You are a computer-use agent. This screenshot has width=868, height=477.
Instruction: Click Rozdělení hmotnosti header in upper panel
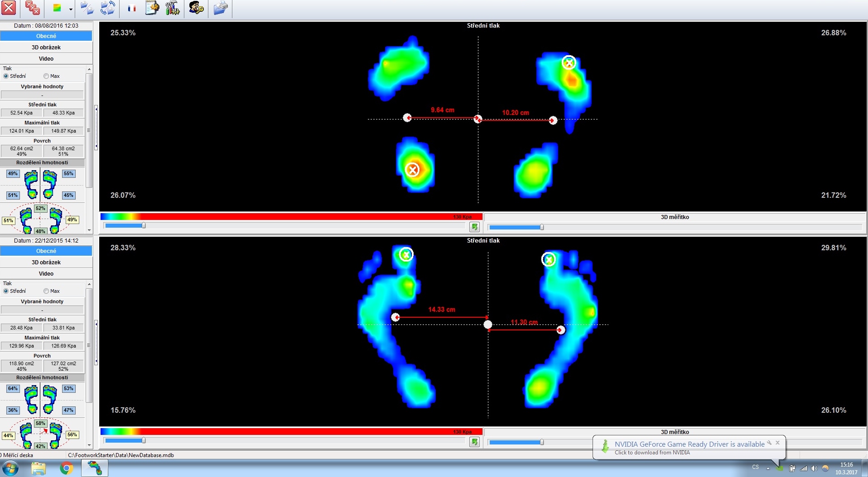pos(42,162)
